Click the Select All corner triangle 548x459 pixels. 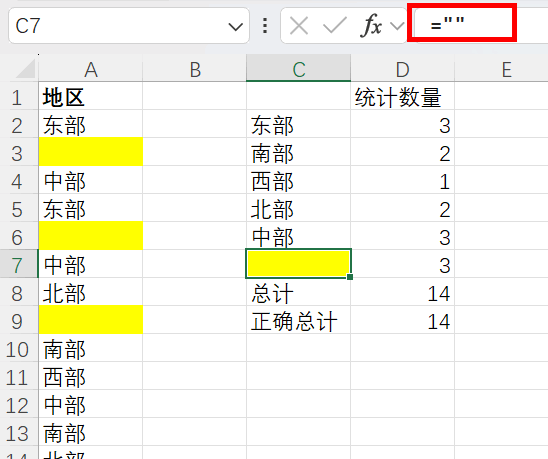coord(26,69)
